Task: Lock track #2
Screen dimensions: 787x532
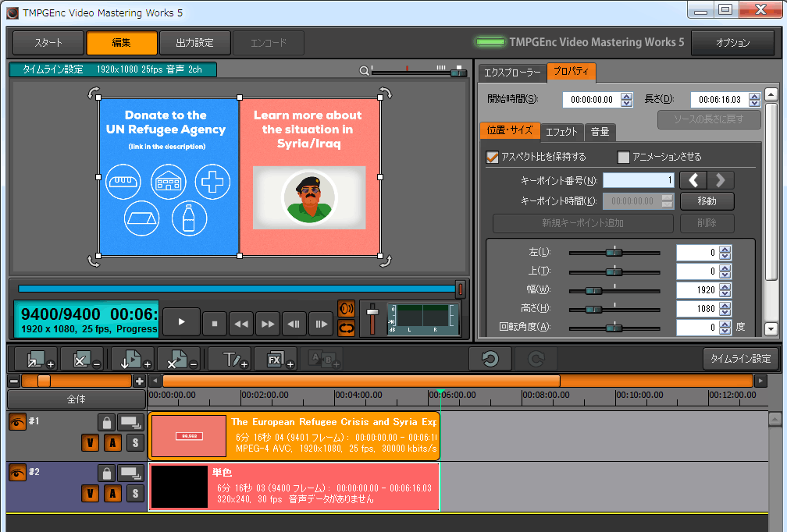Action: [x=106, y=473]
